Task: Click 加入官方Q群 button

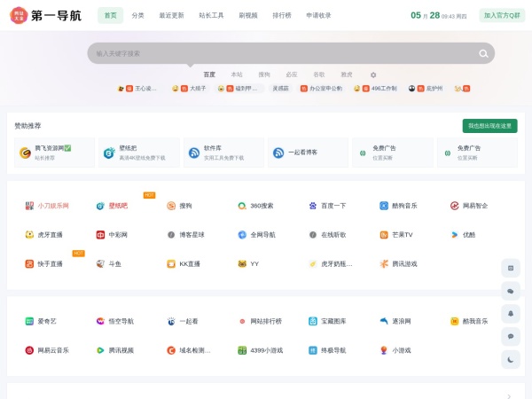Action: pos(502,15)
